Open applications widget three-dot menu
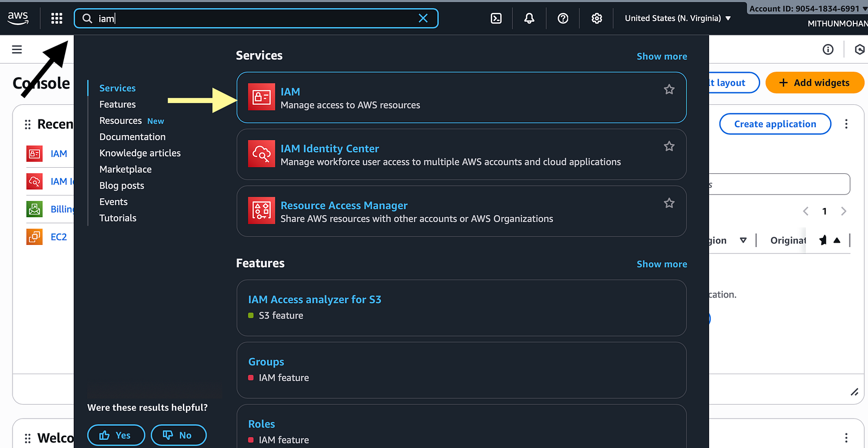The image size is (868, 448). coord(846,124)
